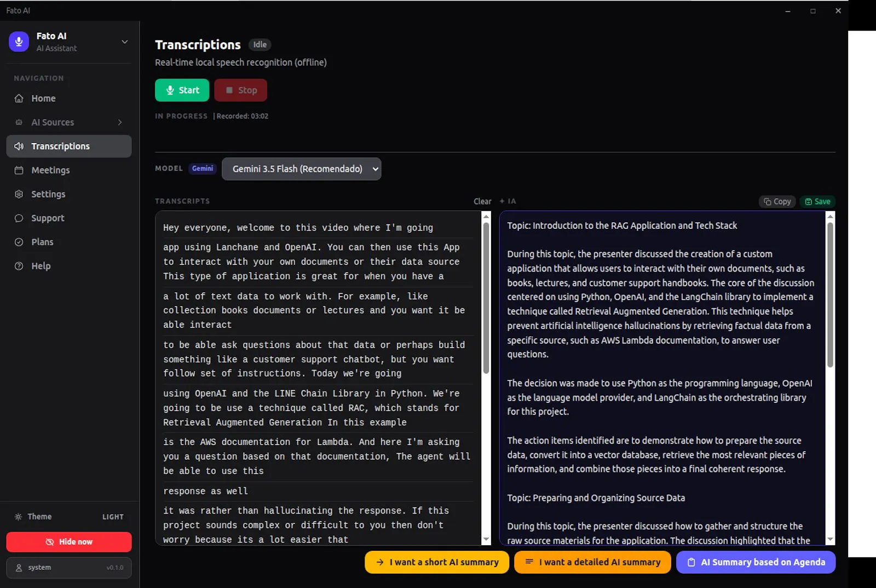Click the Recorded: 03:02 timer text
876x588 pixels.
tap(243, 116)
